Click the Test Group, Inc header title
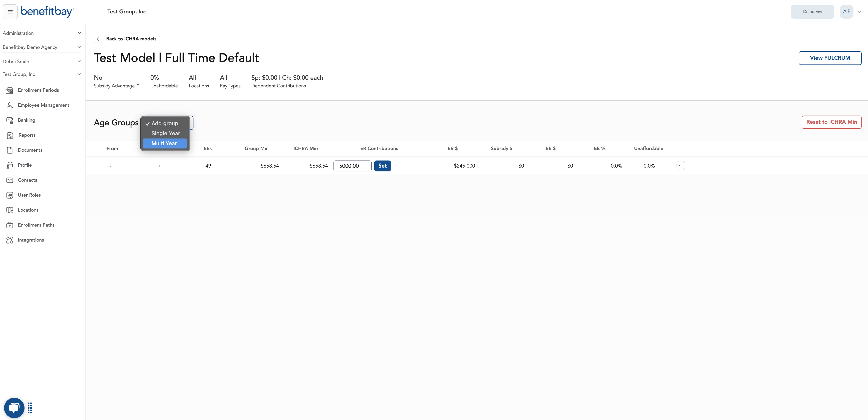This screenshot has height=420, width=868. click(x=126, y=12)
